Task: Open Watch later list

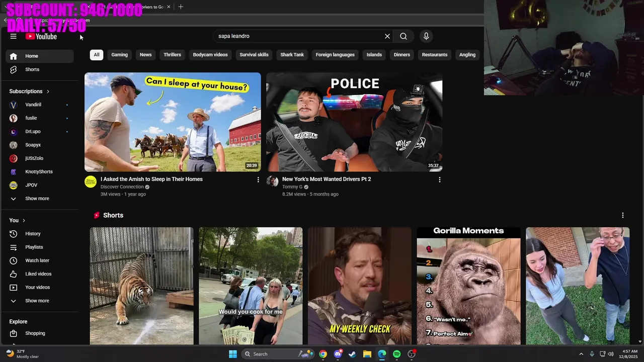Action: (40, 260)
